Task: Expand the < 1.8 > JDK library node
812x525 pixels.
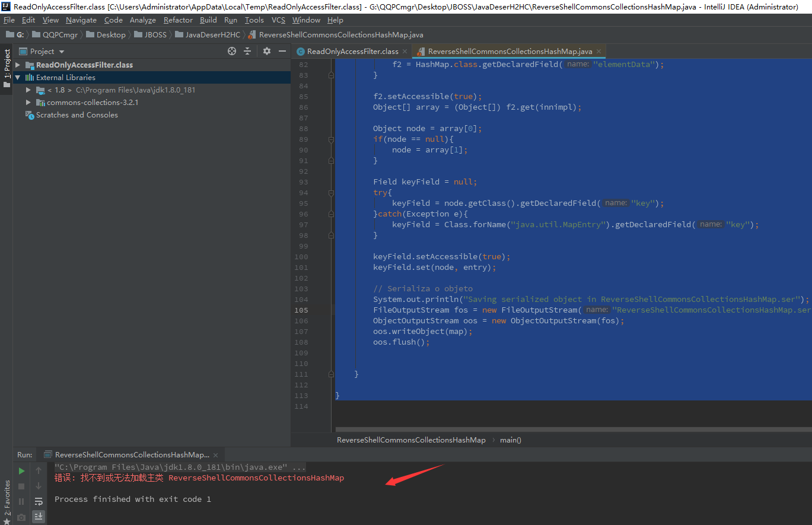Action: click(28, 90)
